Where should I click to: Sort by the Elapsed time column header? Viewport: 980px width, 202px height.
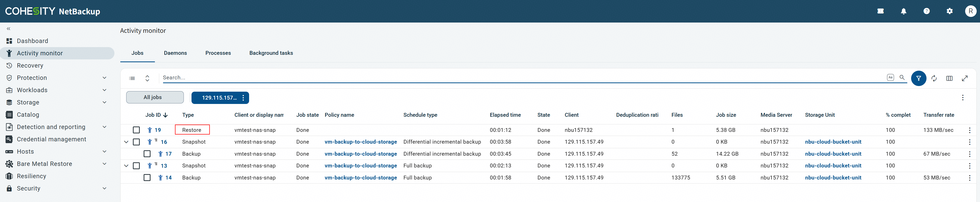[x=505, y=115]
